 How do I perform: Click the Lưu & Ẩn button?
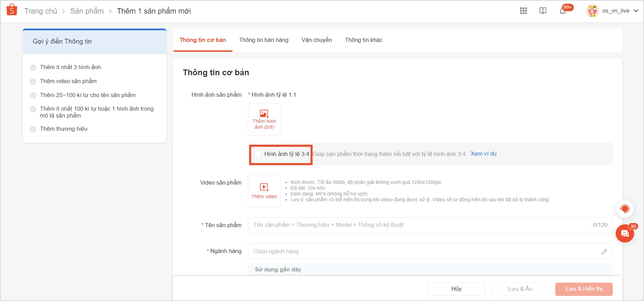tap(520, 289)
